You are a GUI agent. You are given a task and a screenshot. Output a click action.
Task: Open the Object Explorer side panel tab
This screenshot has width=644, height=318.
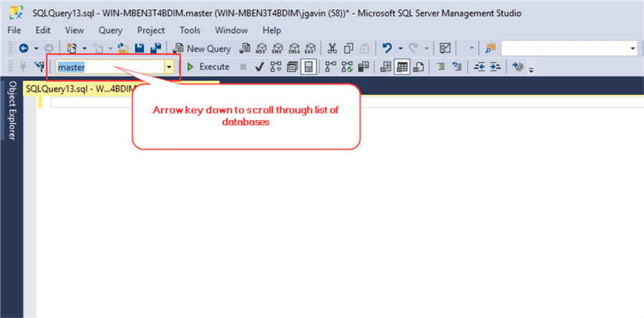click(12, 110)
